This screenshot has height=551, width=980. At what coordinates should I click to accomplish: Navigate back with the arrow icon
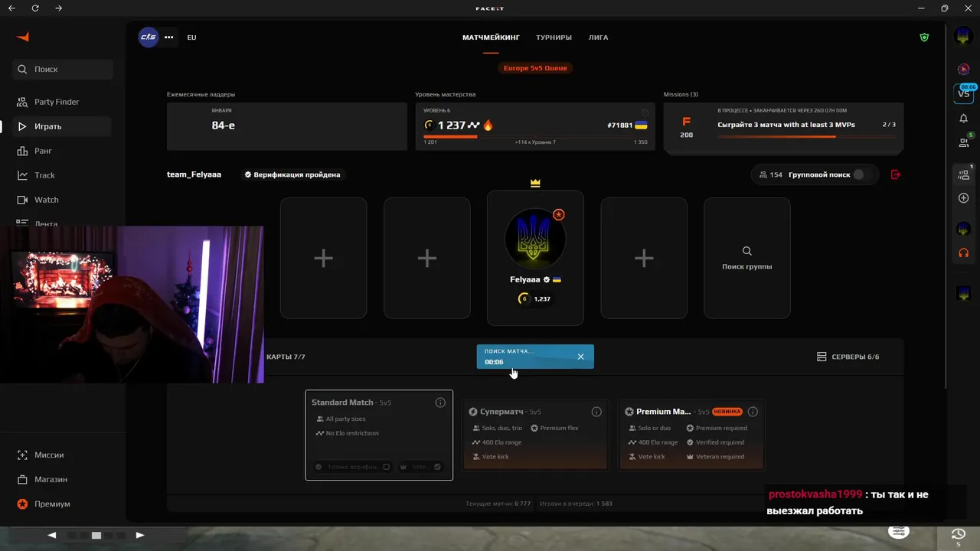(x=11, y=8)
